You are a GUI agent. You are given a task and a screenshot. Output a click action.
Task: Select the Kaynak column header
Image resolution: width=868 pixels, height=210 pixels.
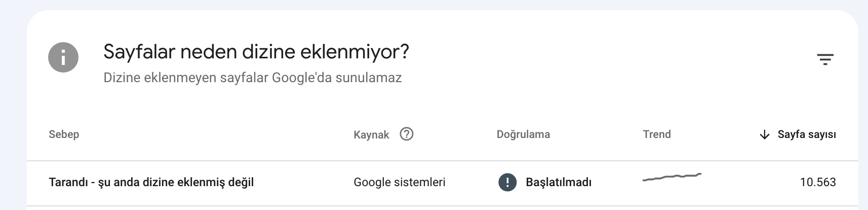(x=371, y=135)
